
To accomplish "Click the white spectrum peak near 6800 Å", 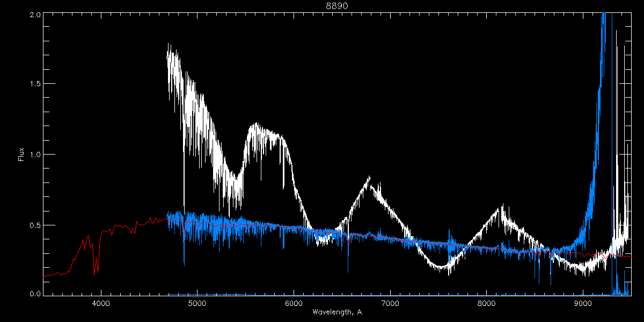I will pos(369,178).
